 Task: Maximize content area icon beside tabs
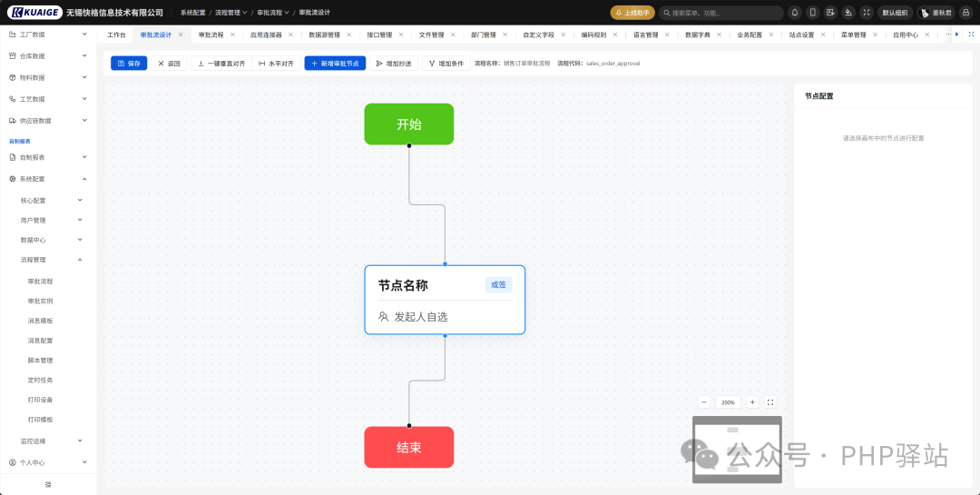pos(971,35)
